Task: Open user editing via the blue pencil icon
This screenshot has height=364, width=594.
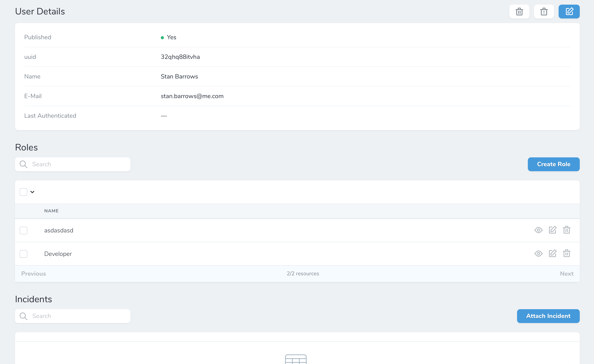Action: tap(569, 11)
